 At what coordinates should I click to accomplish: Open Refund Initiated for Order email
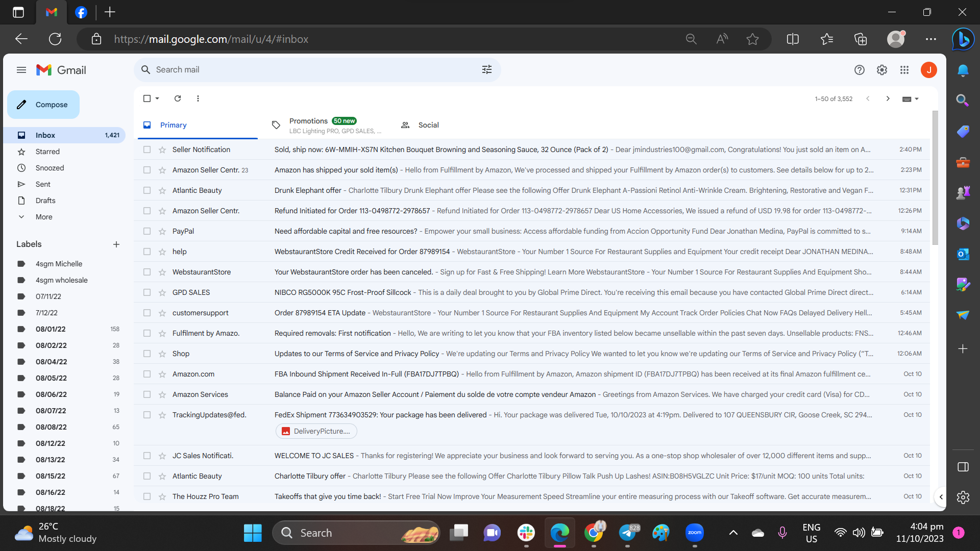pos(531,211)
